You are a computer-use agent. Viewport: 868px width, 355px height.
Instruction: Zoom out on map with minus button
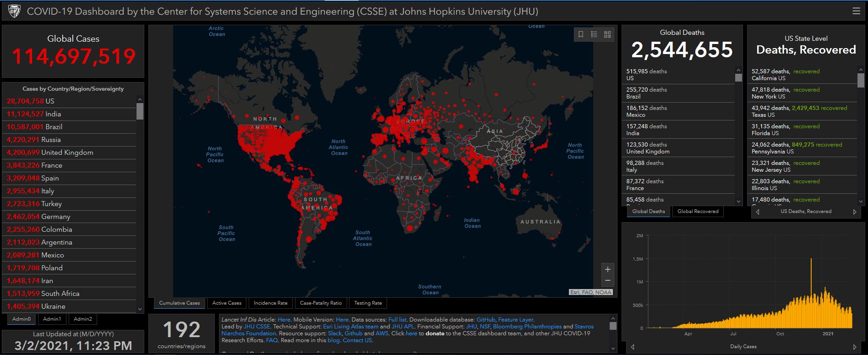click(x=608, y=280)
